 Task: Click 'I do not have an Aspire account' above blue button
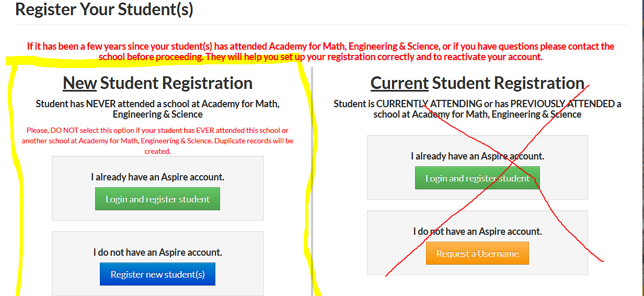point(157,253)
